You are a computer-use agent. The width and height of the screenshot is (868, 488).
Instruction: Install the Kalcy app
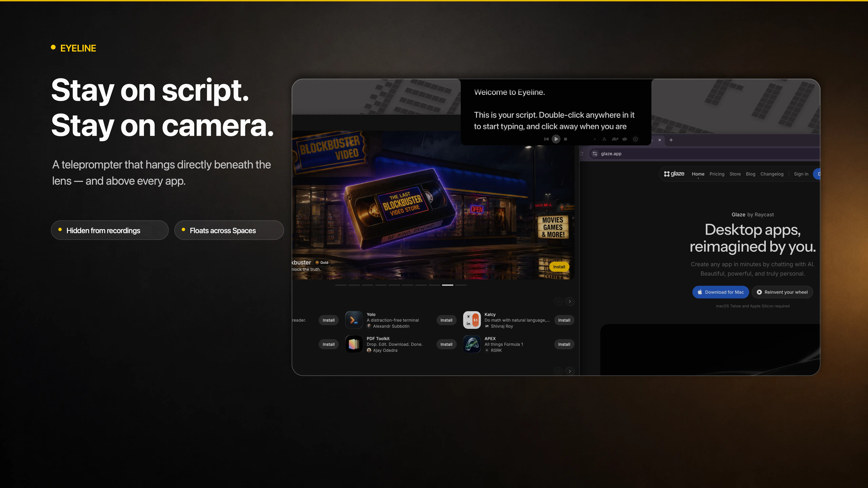tap(564, 320)
